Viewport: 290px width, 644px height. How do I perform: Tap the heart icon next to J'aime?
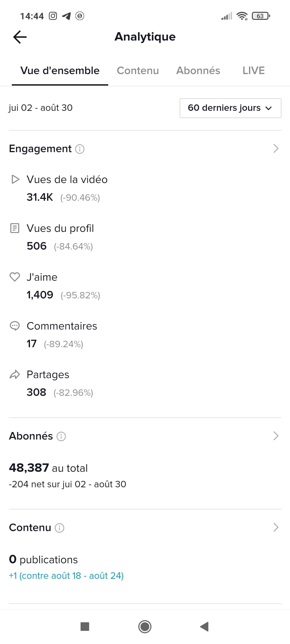click(15, 277)
